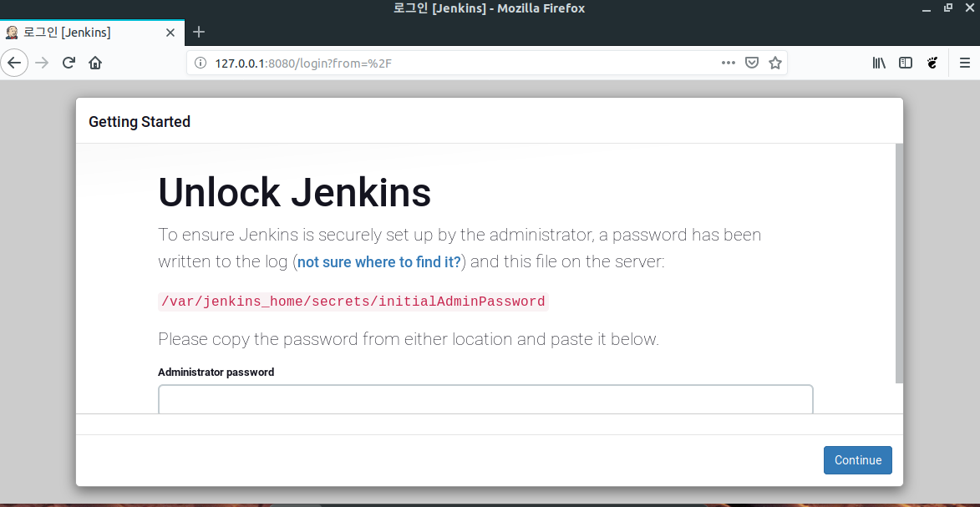This screenshot has width=980, height=507.
Task: Show site information icon in address bar
Action: pos(201,63)
